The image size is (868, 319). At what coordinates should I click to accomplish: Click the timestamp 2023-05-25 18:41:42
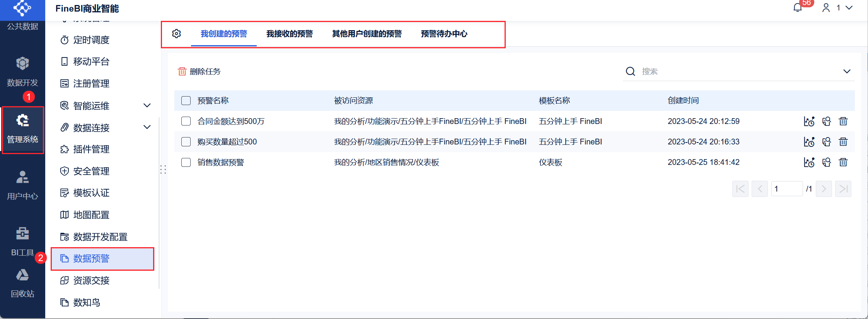[704, 162]
